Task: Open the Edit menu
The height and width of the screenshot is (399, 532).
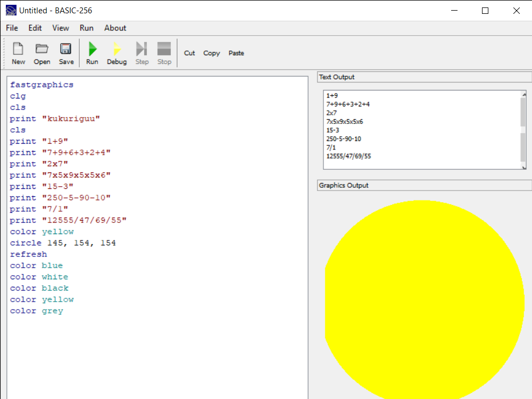Action: click(35, 28)
